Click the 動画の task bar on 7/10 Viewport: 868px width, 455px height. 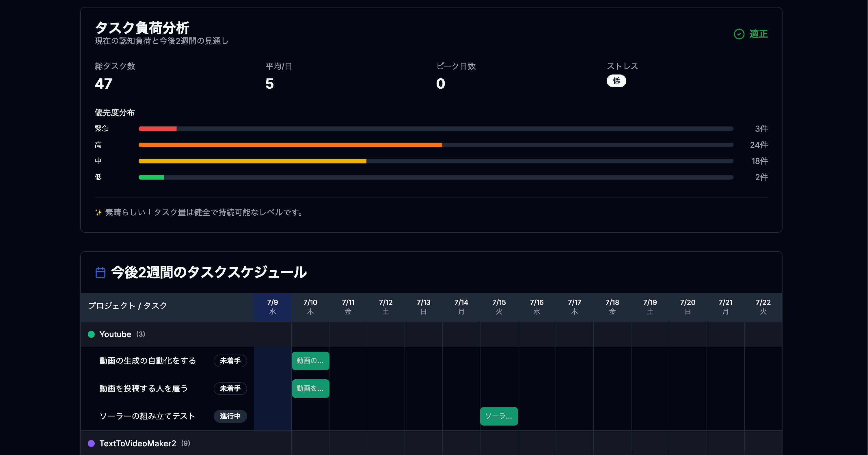(310, 361)
